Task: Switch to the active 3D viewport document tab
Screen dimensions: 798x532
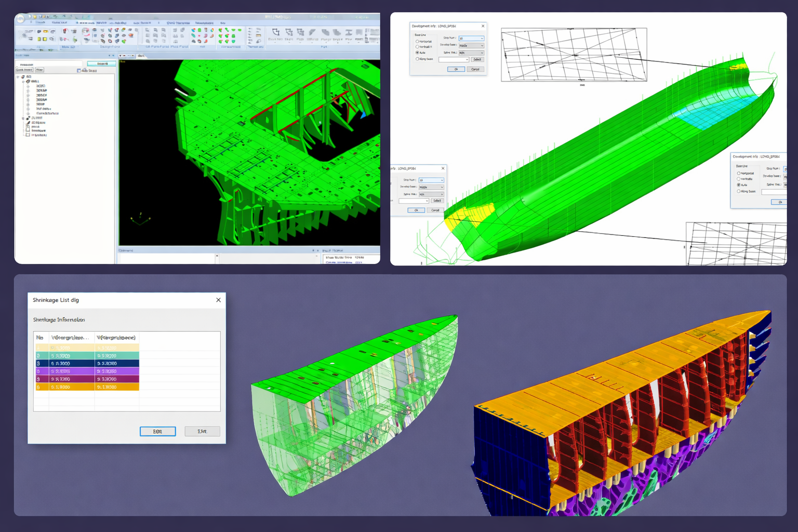Action: (141, 56)
